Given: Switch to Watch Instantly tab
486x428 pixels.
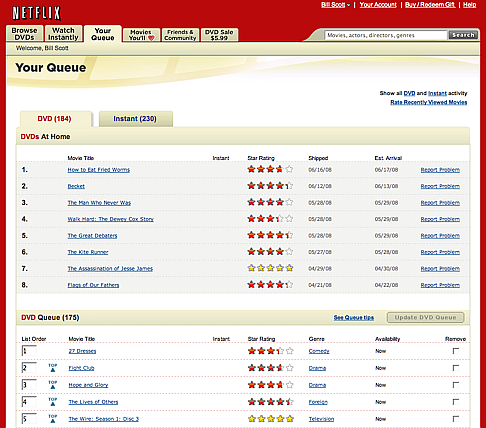Looking at the screenshot, I should 63,34.
